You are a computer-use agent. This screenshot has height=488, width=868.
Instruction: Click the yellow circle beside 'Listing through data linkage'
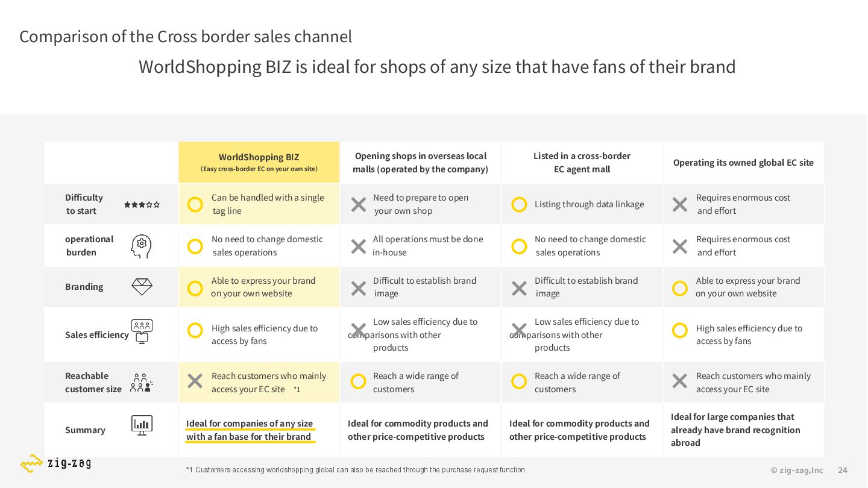point(518,205)
